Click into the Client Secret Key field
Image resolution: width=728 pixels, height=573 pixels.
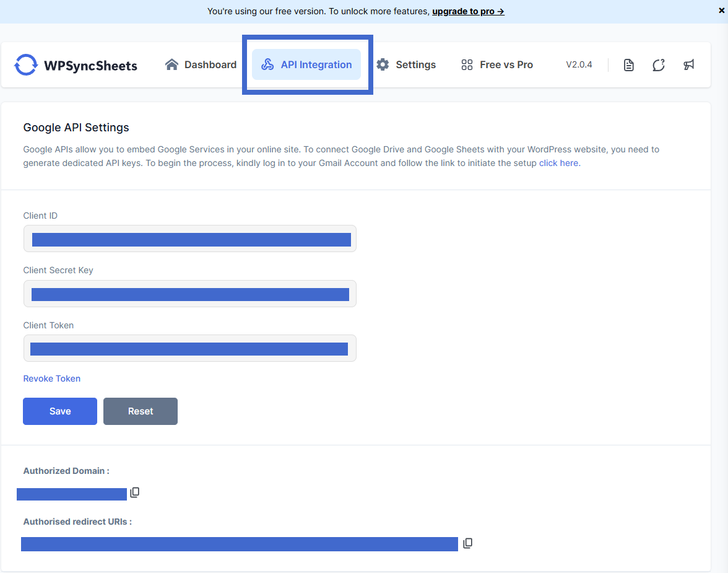[x=189, y=294]
